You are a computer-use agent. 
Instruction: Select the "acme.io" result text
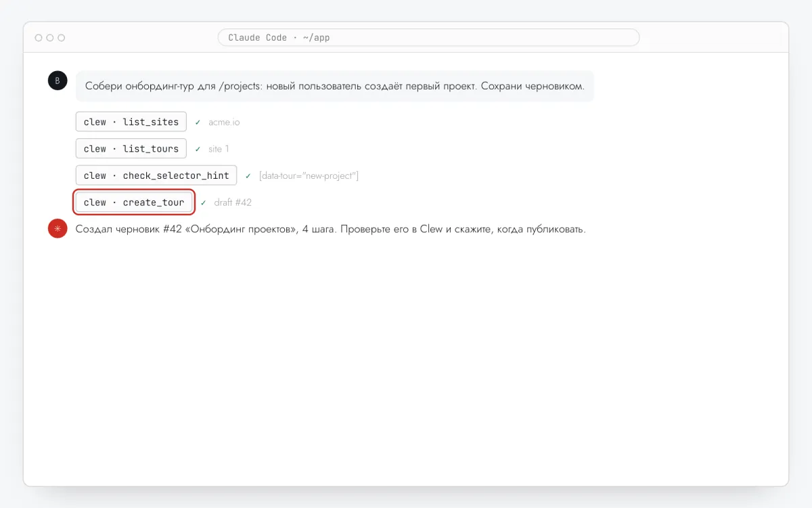pyautogui.click(x=224, y=123)
